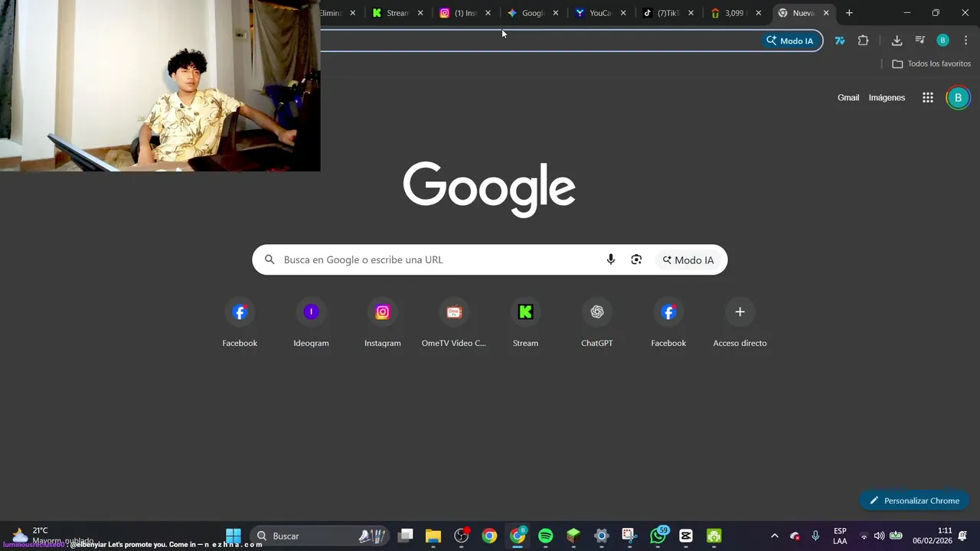The height and width of the screenshot is (551, 980).
Task: Switch ESP LAA input language
Action: pyautogui.click(x=840, y=536)
